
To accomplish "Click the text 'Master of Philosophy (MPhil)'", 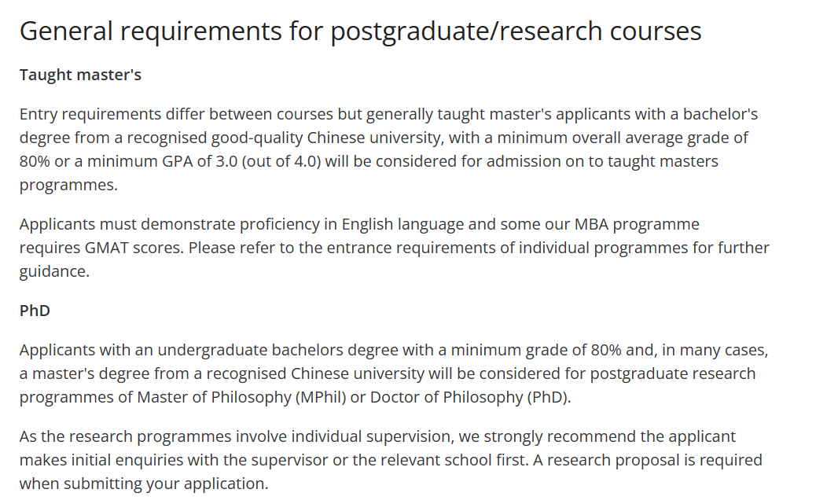I will click(241, 397).
